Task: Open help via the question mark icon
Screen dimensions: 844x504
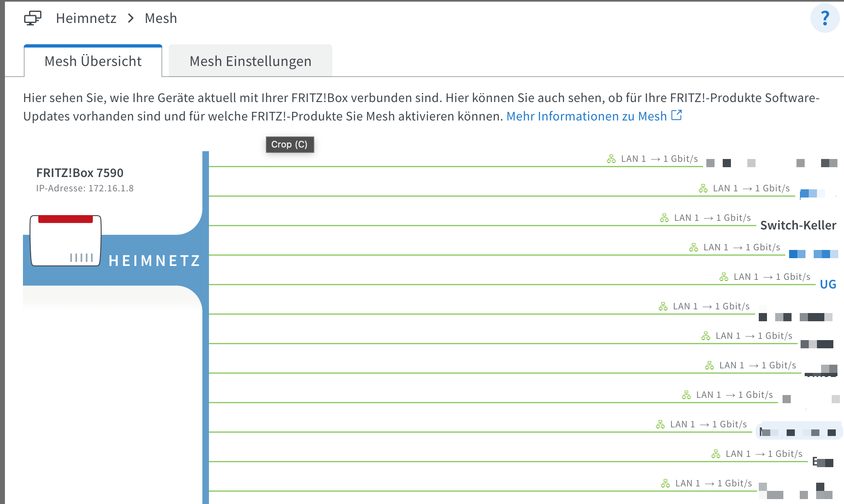Action: click(825, 18)
